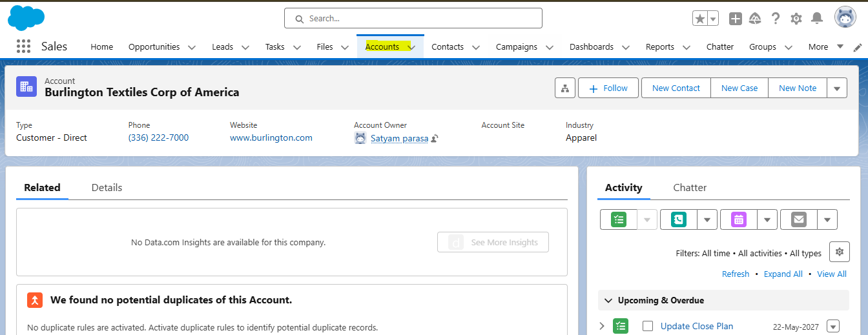Click the New Contact button
This screenshot has width=868, height=335.
tap(676, 88)
